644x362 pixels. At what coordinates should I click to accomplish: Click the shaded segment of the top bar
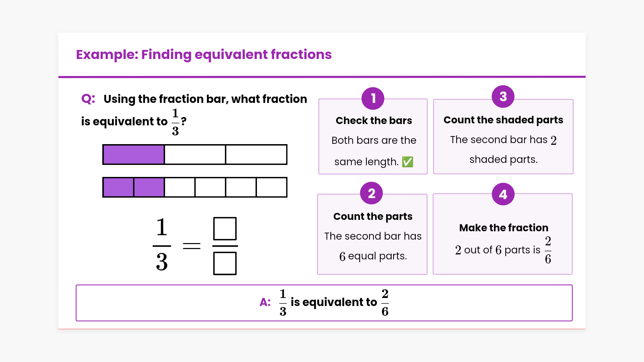click(133, 155)
